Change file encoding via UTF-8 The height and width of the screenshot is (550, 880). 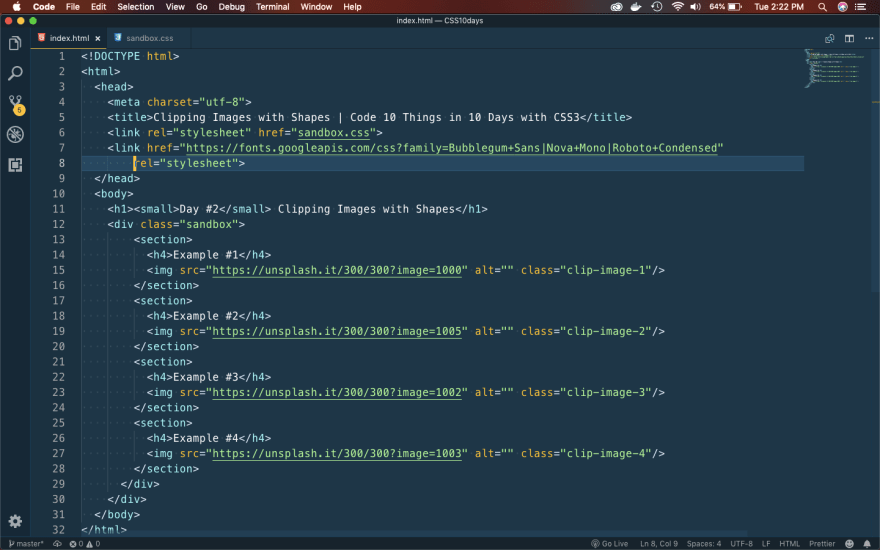tap(741, 544)
